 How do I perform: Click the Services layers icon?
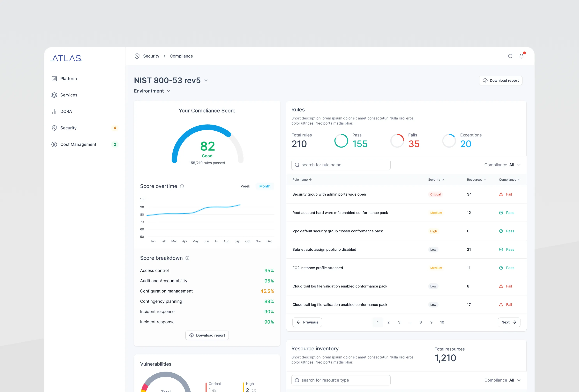pos(54,95)
